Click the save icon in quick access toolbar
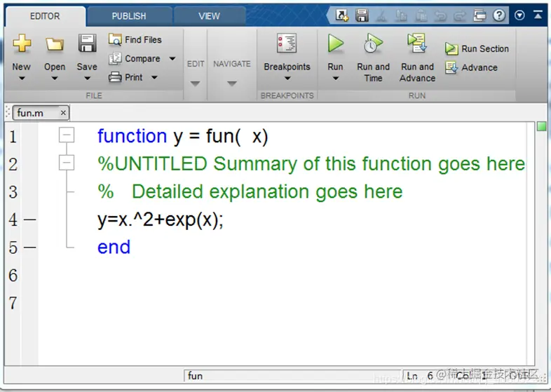The width and height of the screenshot is (551, 392). tap(362, 15)
